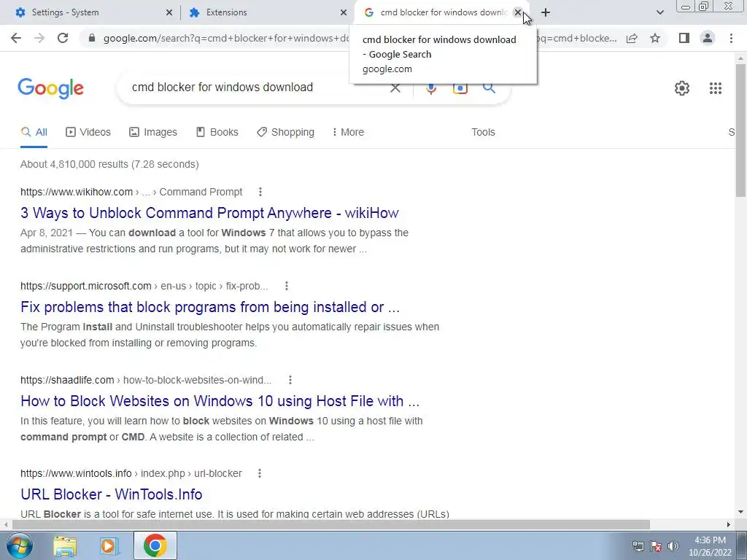The height and width of the screenshot is (560, 747).
Task: Close the Settings - System tab
Action: 169,12
